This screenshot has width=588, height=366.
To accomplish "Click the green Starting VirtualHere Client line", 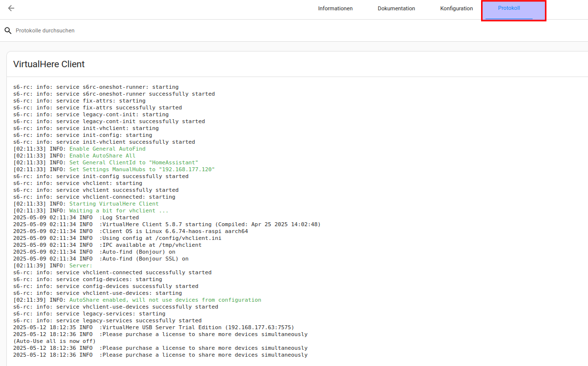I will point(114,204).
